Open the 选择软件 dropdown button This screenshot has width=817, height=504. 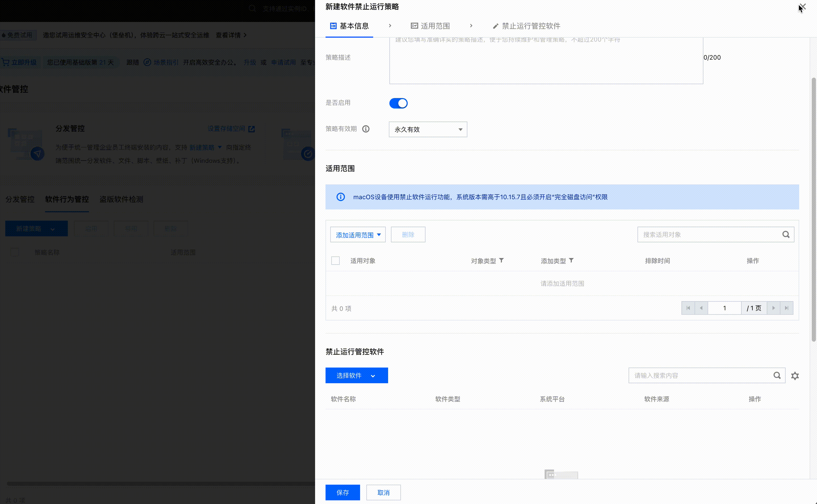click(356, 376)
